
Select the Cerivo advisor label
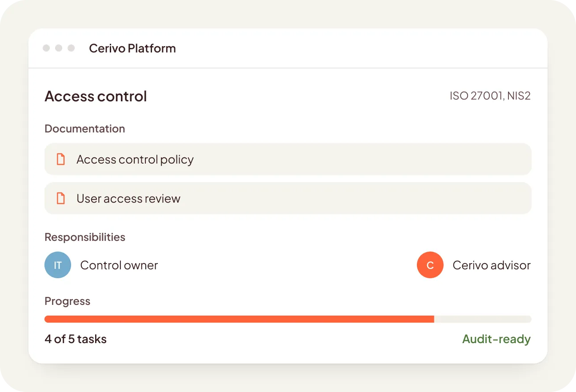pos(492,265)
